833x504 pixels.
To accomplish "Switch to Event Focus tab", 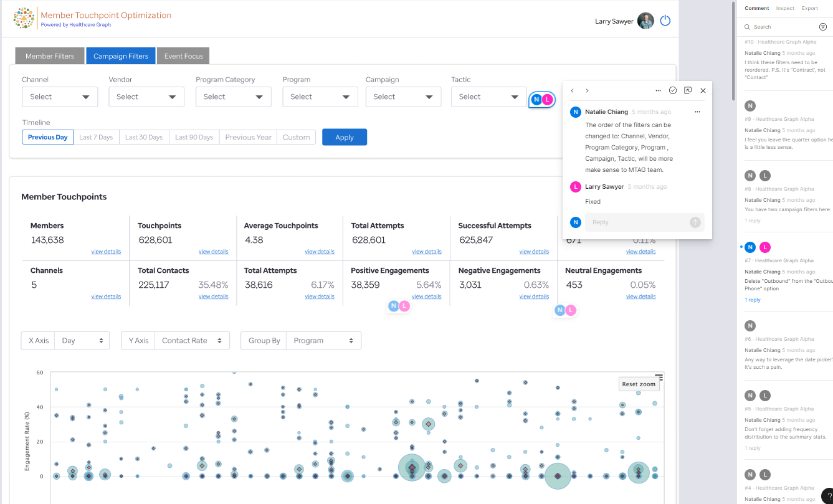I will pos(184,56).
